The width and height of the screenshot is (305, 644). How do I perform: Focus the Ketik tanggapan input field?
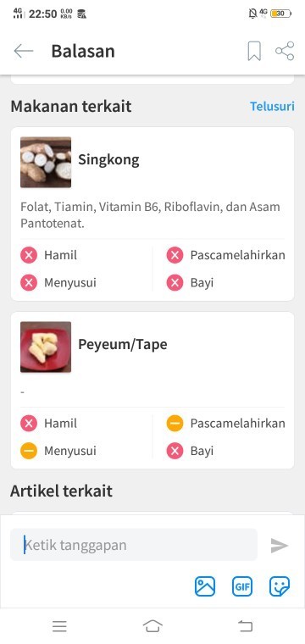pyautogui.click(x=134, y=545)
